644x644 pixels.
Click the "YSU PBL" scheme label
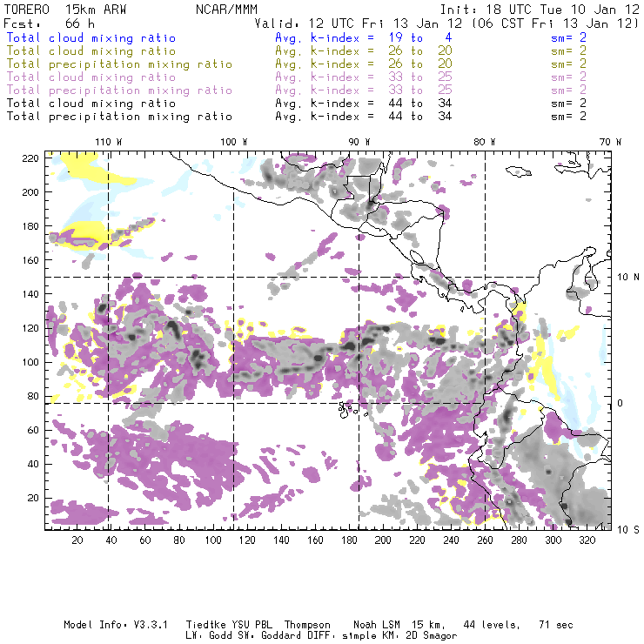tap(252, 625)
